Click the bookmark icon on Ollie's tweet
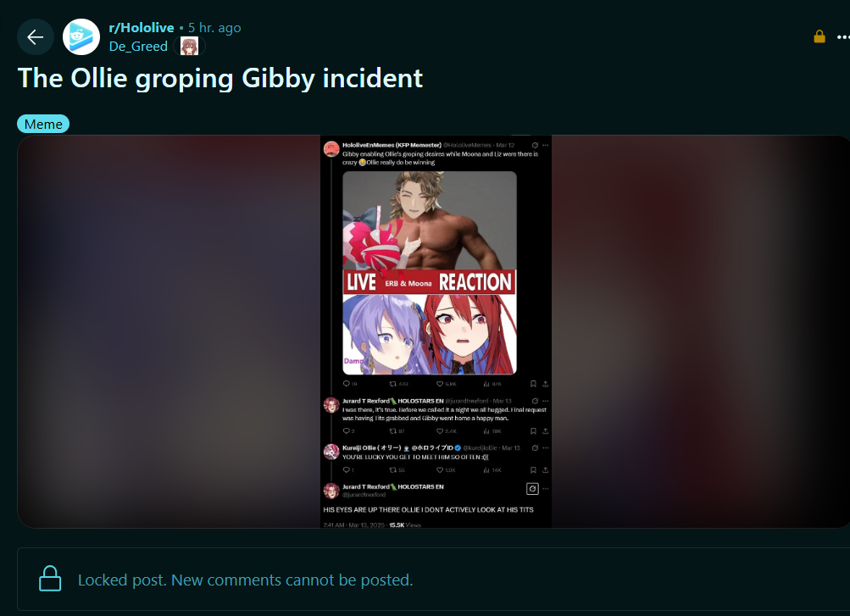Image resolution: width=850 pixels, height=616 pixels. pyautogui.click(x=533, y=470)
